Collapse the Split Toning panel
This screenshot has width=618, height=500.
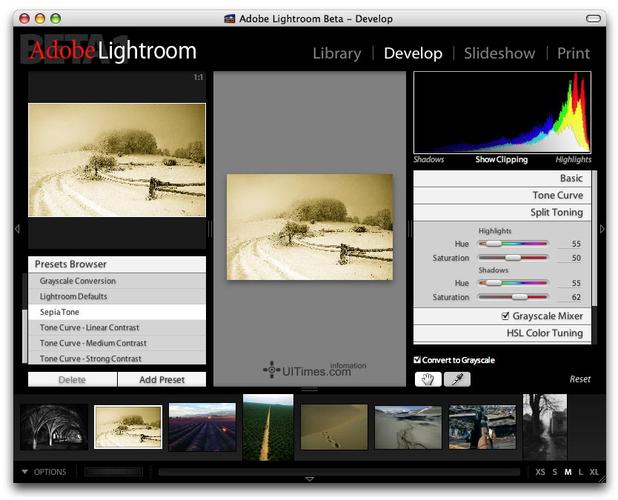point(502,212)
